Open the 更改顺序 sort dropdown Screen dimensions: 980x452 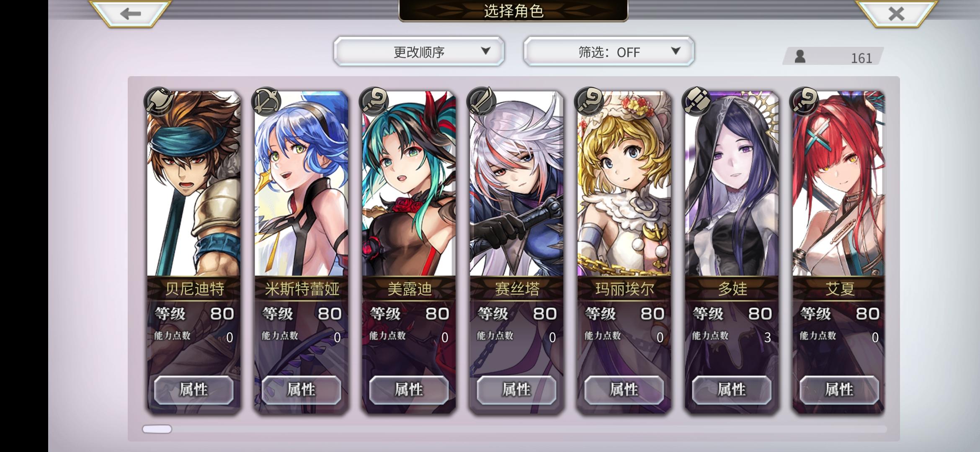point(419,51)
